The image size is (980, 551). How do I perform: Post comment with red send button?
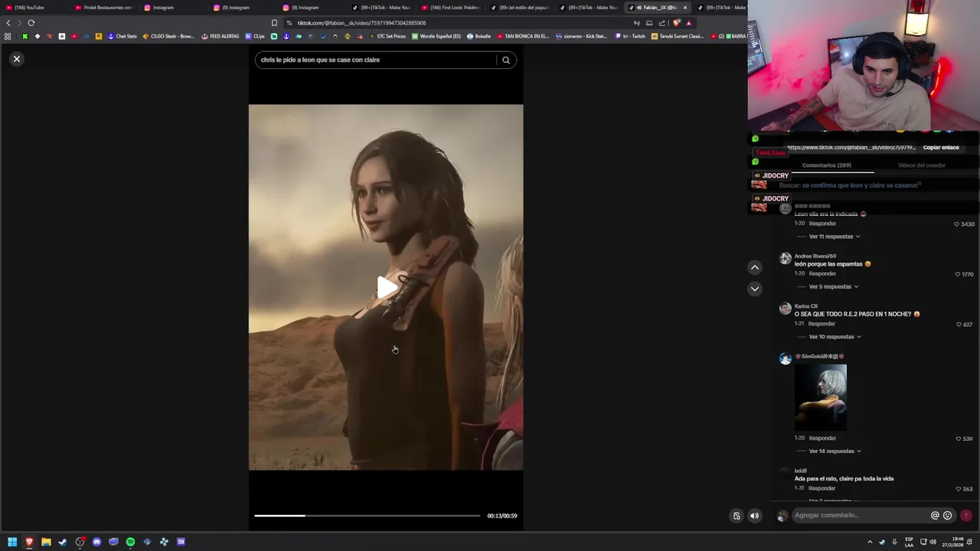[x=966, y=516]
